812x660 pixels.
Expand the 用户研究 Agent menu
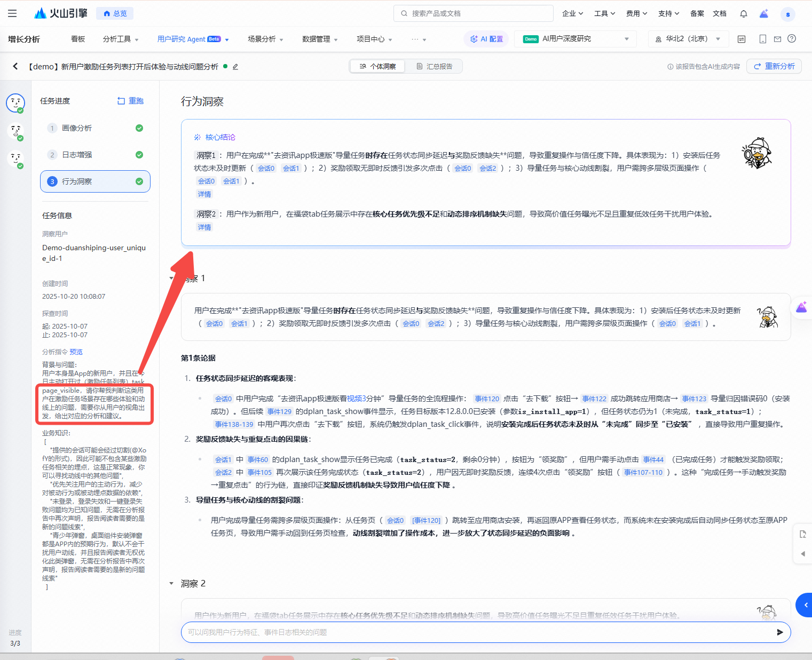click(193, 39)
